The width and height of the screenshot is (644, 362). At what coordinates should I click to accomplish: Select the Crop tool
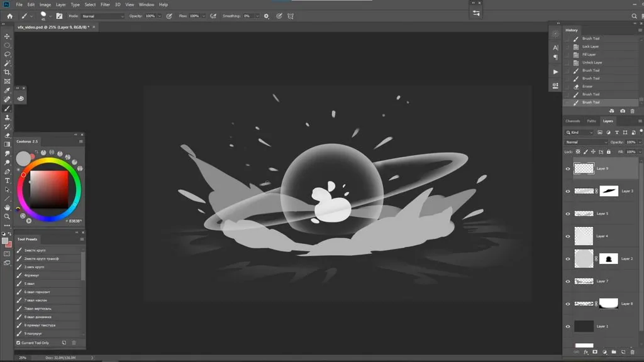tap(7, 72)
